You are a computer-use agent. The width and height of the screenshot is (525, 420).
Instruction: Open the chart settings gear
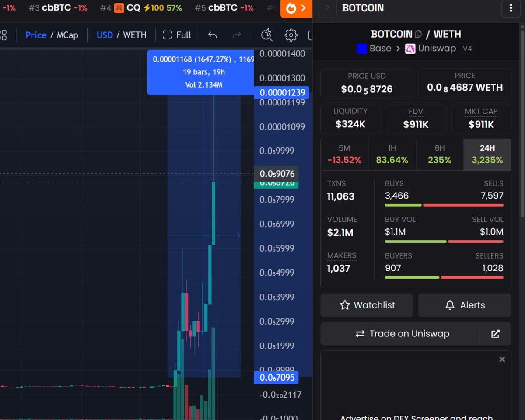pyautogui.click(x=290, y=35)
